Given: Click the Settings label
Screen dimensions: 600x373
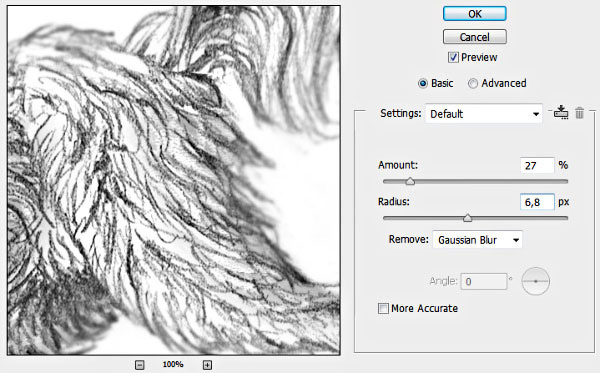Looking at the screenshot, I should click(401, 114).
